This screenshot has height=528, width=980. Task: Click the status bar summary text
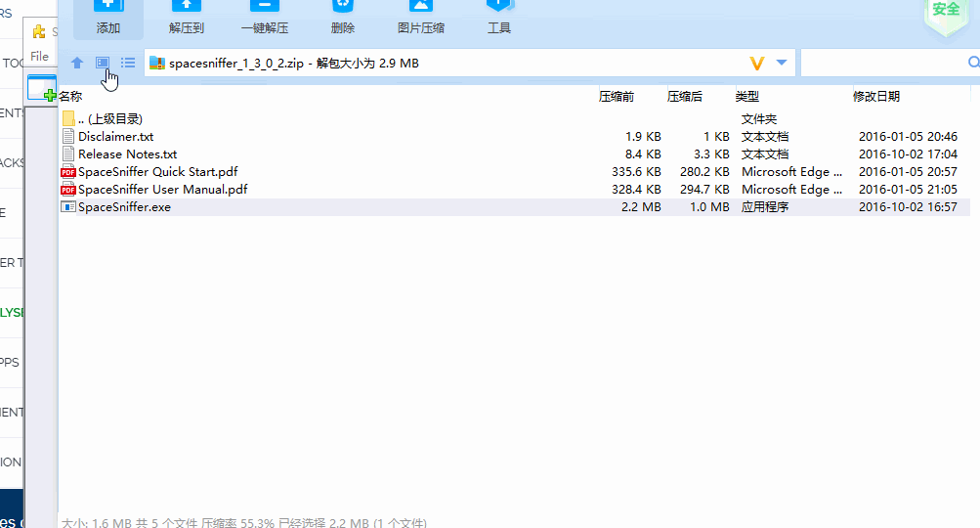click(x=243, y=523)
